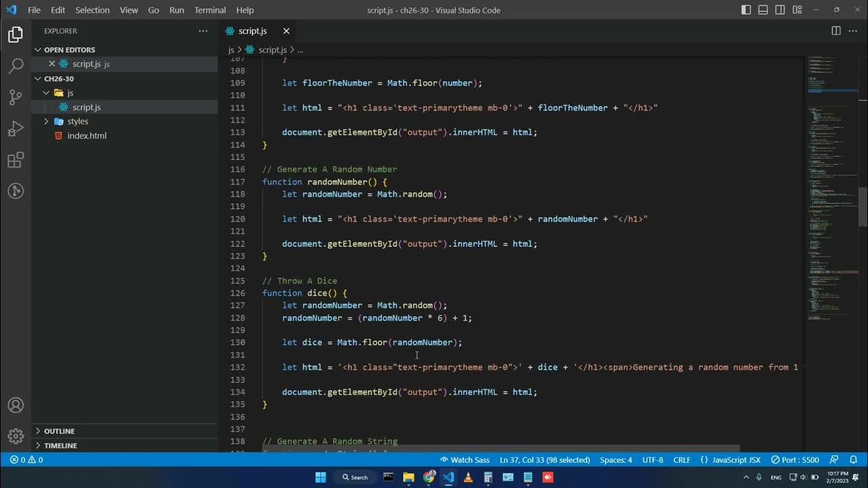The width and height of the screenshot is (868, 488).
Task: Toggle bottom panel visibility
Action: [764, 10]
